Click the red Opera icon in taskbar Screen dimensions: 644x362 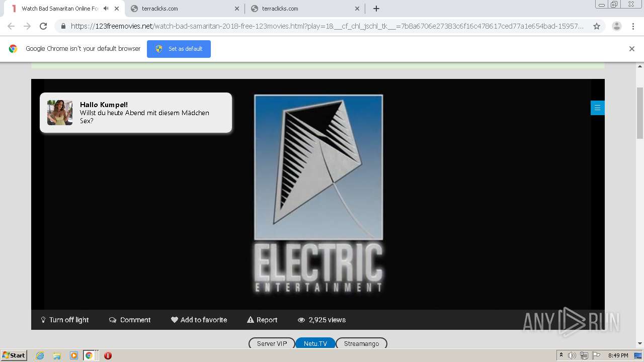[x=108, y=355]
